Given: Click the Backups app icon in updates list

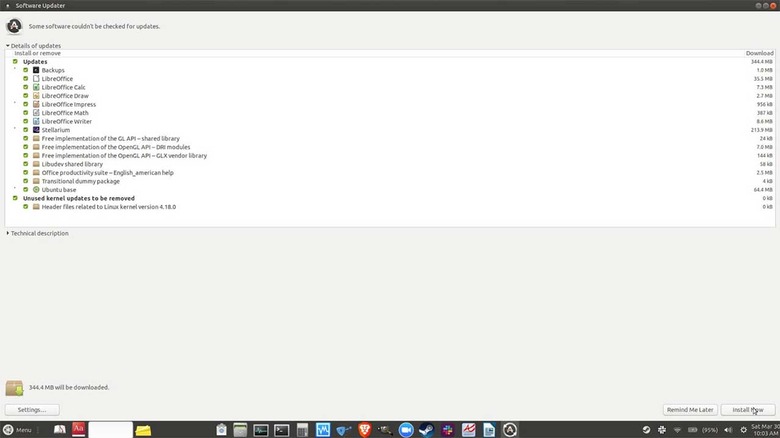Looking at the screenshot, I should (36, 70).
